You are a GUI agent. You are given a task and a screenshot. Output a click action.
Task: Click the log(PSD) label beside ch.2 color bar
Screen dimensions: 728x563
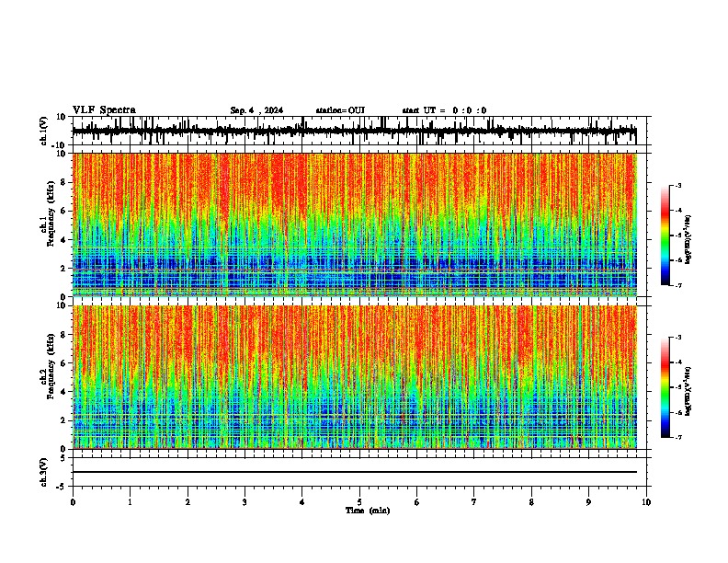tap(688, 391)
